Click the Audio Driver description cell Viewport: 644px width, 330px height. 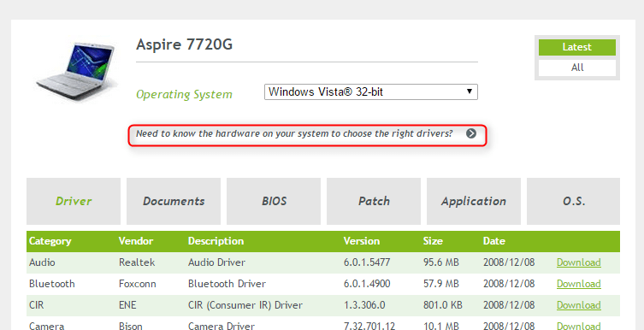click(x=216, y=262)
